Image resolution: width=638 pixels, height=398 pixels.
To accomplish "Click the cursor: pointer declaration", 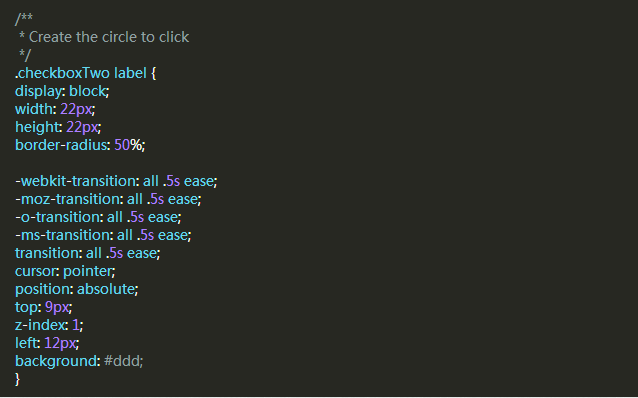I will (x=65, y=271).
